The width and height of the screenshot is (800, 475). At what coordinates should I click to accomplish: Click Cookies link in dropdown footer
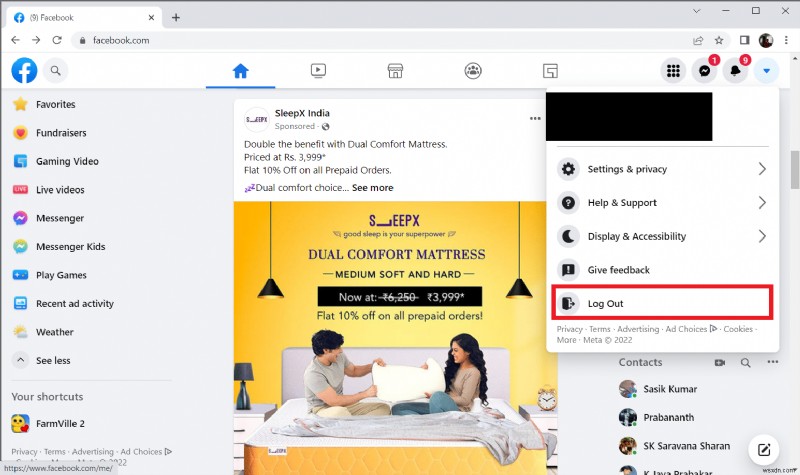tap(738, 329)
